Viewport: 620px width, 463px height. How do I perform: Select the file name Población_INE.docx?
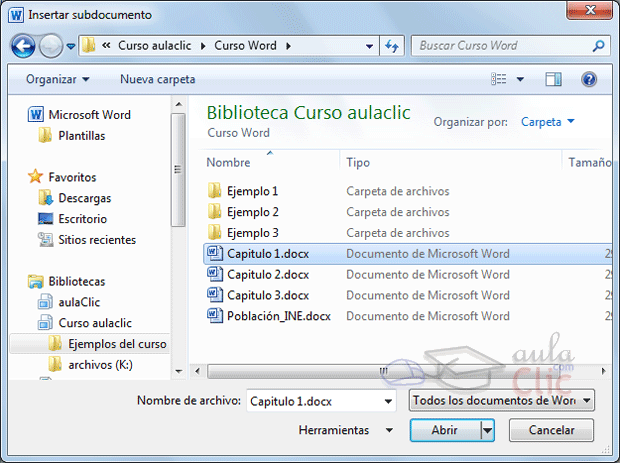coord(279,316)
